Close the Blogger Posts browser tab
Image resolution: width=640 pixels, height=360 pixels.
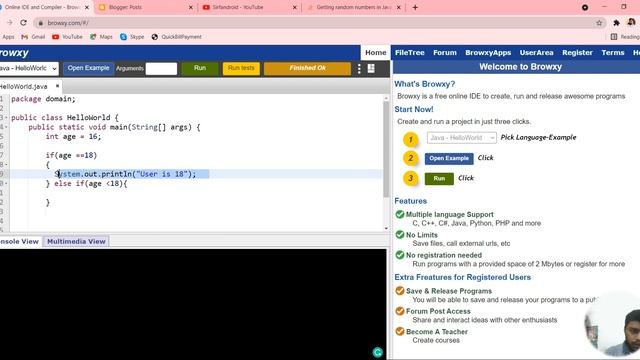(191, 7)
